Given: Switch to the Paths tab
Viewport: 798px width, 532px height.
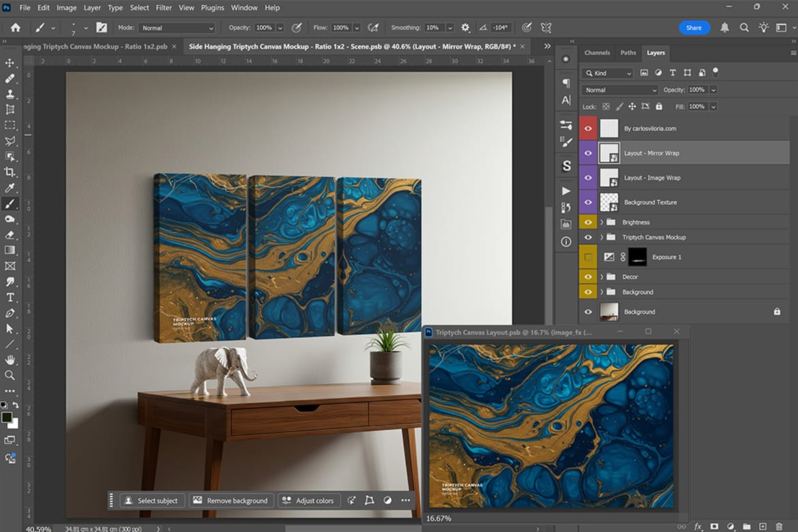Looking at the screenshot, I should point(628,53).
